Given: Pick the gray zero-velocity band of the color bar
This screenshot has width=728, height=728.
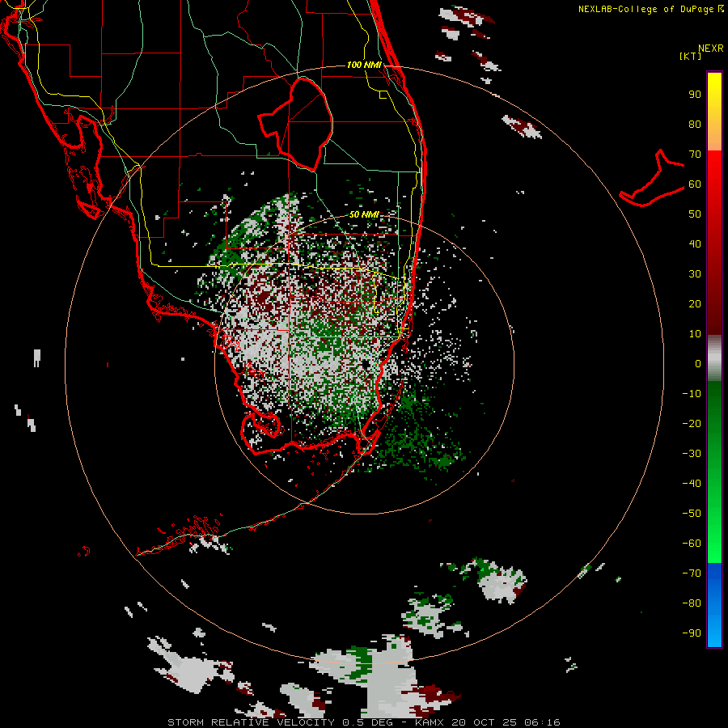Looking at the screenshot, I should [714, 358].
